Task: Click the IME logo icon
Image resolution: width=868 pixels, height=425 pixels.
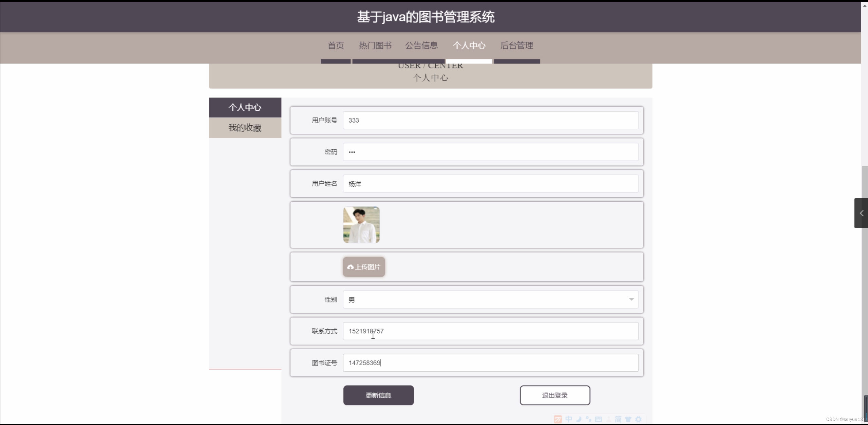Action: click(x=558, y=419)
